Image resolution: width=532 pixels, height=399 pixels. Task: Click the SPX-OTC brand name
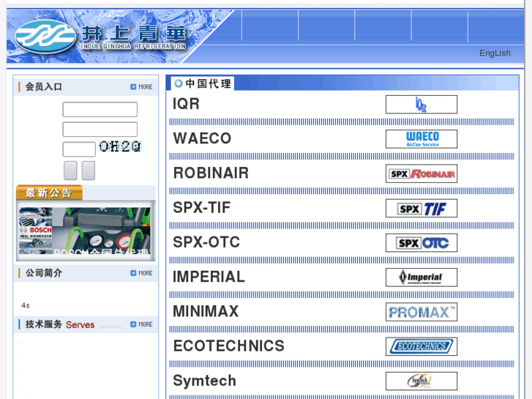tap(206, 242)
